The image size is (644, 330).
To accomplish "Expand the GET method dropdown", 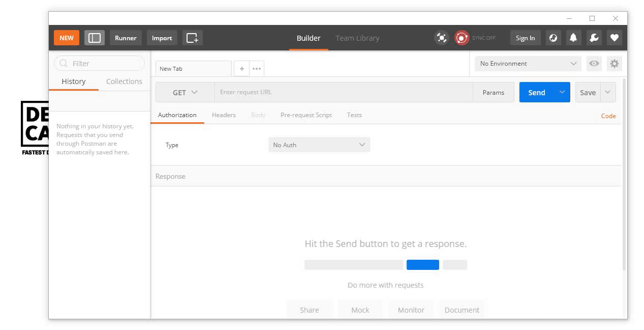I will 185,93.
